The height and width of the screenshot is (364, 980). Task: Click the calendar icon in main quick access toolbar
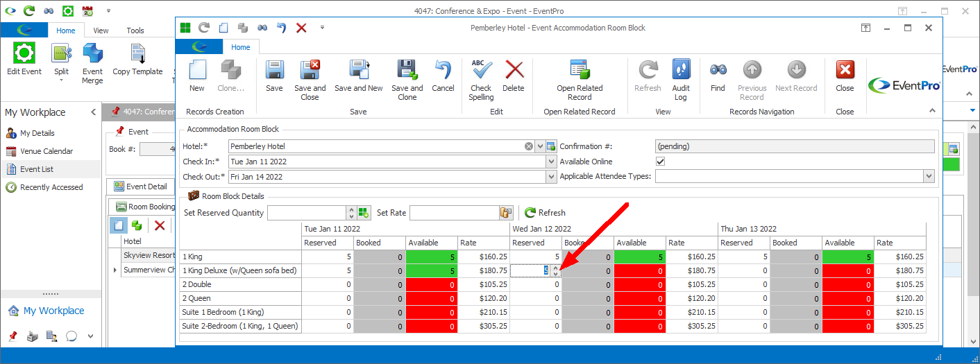87,11
